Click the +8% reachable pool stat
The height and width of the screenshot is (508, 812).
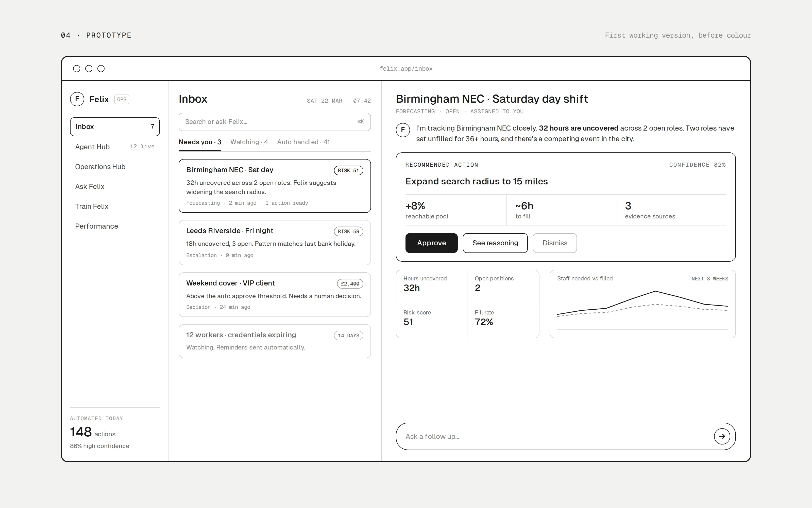456,210
